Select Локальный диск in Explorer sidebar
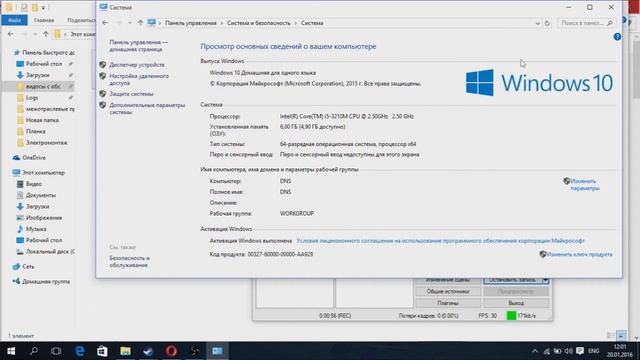 point(50,251)
